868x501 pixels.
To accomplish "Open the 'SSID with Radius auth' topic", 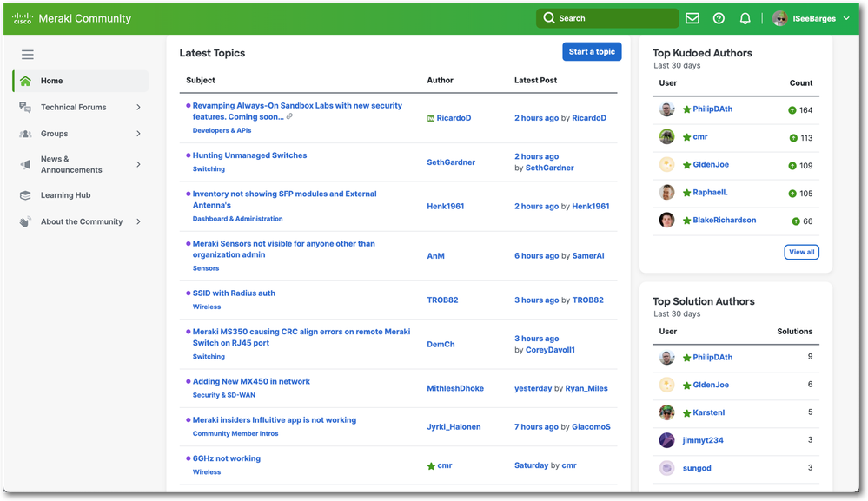I will (234, 293).
